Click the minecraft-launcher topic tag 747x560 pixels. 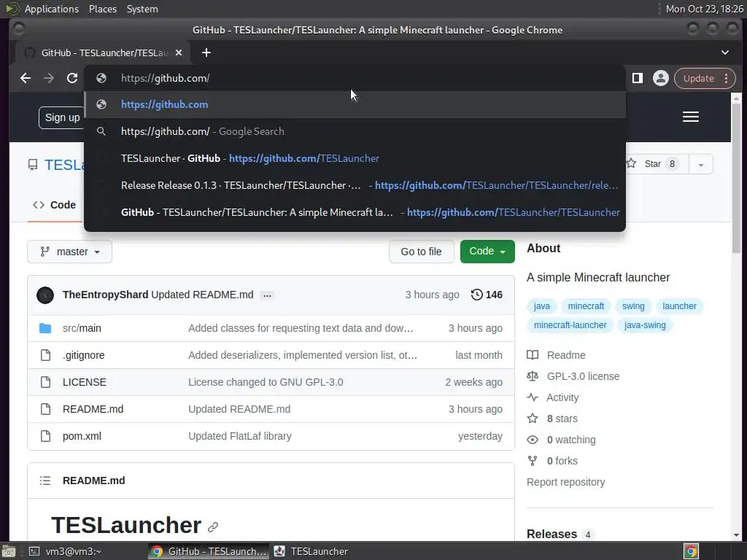coord(570,325)
